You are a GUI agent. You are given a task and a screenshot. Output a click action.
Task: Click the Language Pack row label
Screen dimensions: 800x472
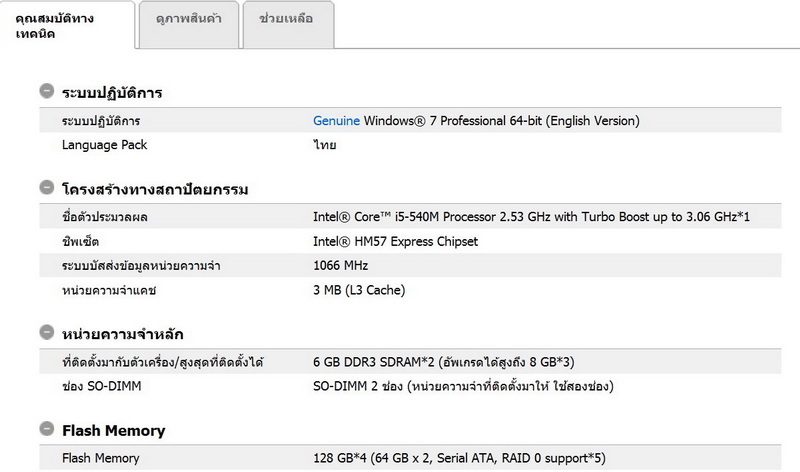pyautogui.click(x=104, y=145)
